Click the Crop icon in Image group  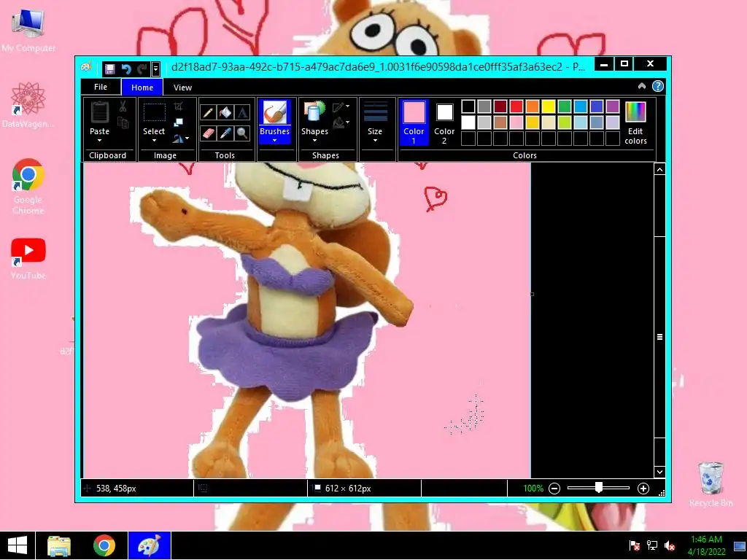pos(178,106)
